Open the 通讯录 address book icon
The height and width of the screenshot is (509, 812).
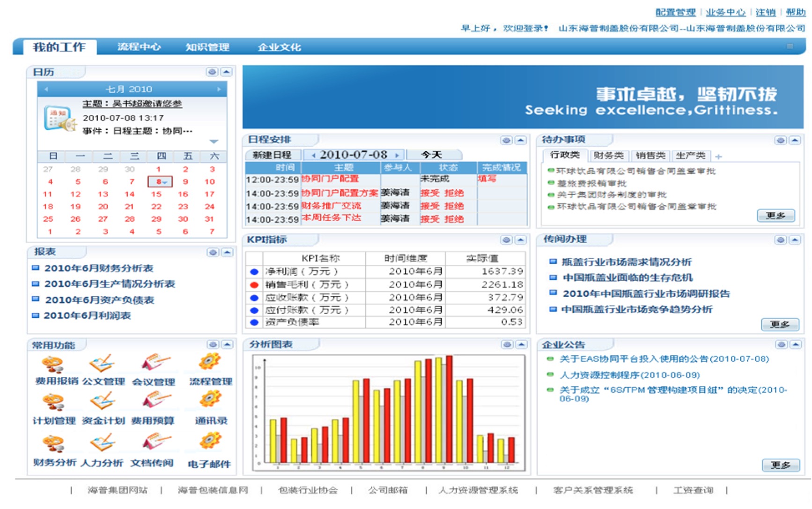click(210, 400)
